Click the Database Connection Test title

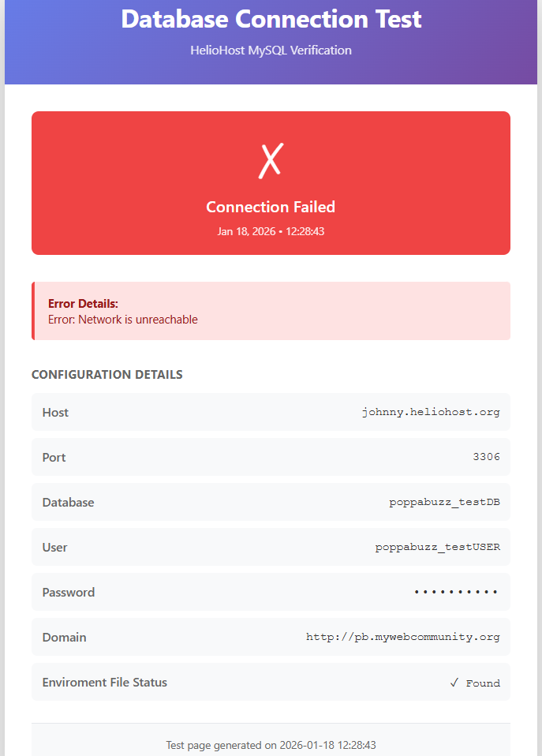271,19
